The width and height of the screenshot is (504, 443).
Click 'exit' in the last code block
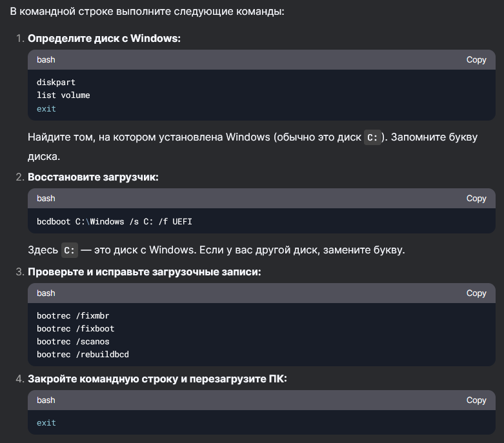click(46, 423)
